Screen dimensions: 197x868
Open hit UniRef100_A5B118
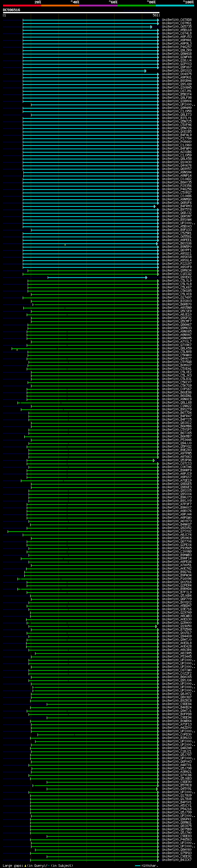pyautogui.click(x=176, y=30)
